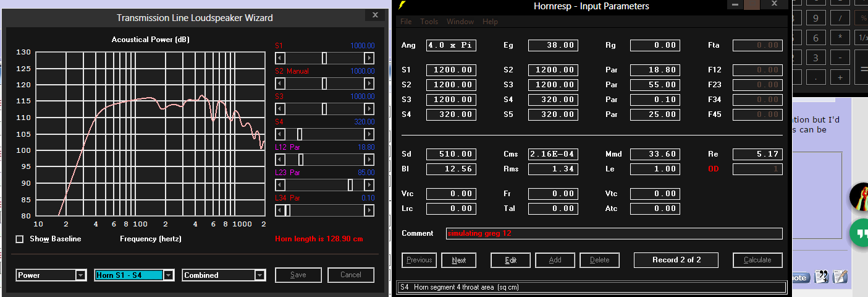This screenshot has height=297, width=868.
Task: Click the Comment field 'simulating greg 12'
Action: [614, 233]
